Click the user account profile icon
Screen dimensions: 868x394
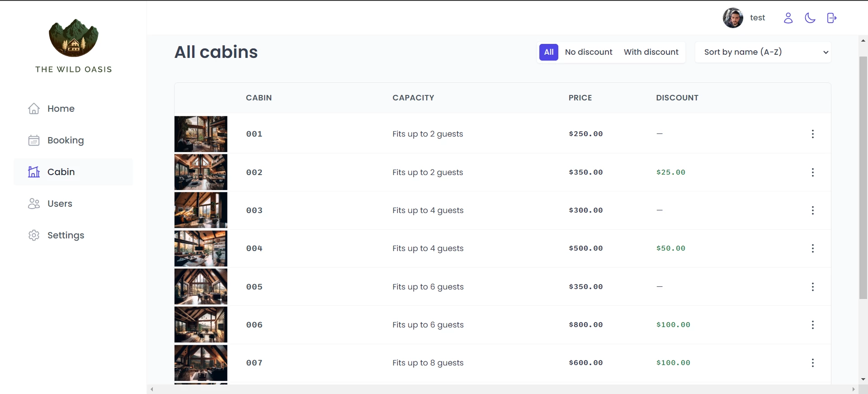(x=788, y=18)
